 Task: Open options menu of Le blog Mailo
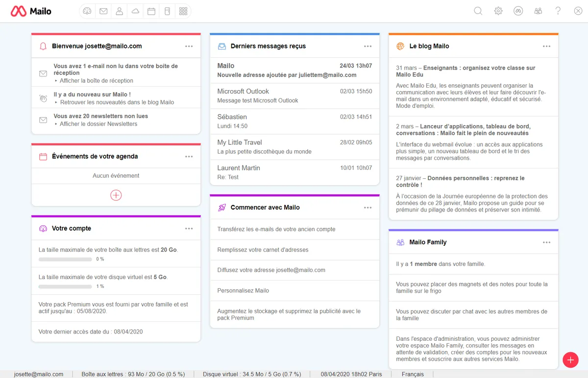point(547,46)
